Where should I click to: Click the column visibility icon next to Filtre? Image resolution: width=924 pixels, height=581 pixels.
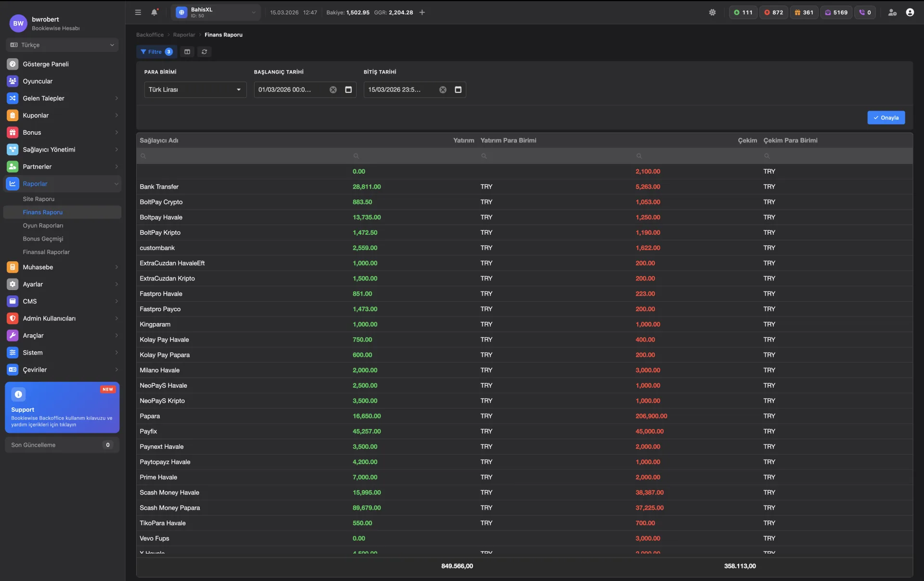pos(187,51)
